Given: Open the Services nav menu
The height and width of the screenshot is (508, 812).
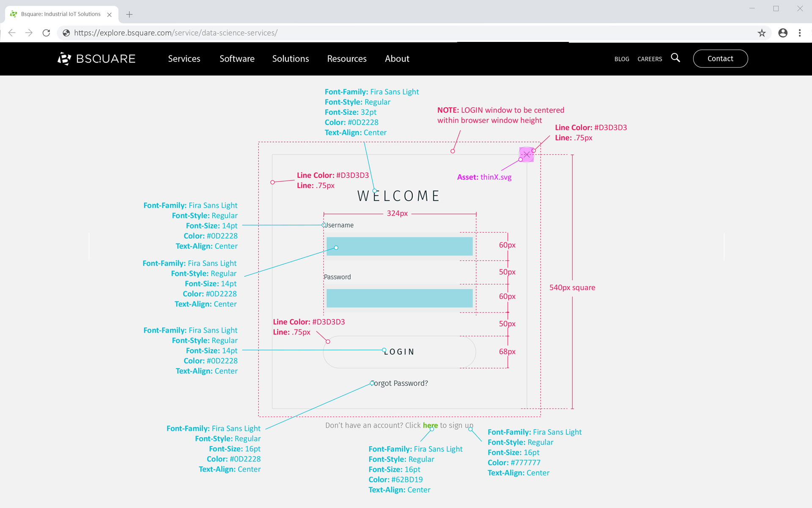Looking at the screenshot, I should pyautogui.click(x=184, y=59).
